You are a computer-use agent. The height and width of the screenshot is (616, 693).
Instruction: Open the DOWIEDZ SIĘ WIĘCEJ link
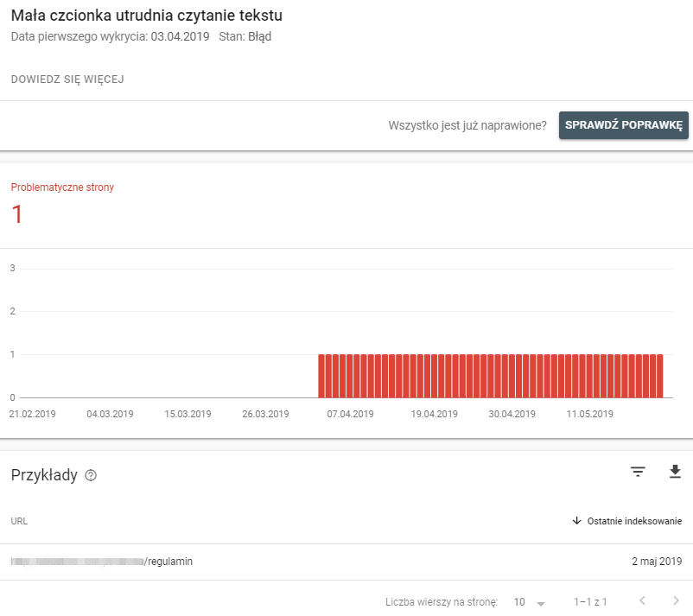[x=67, y=79]
